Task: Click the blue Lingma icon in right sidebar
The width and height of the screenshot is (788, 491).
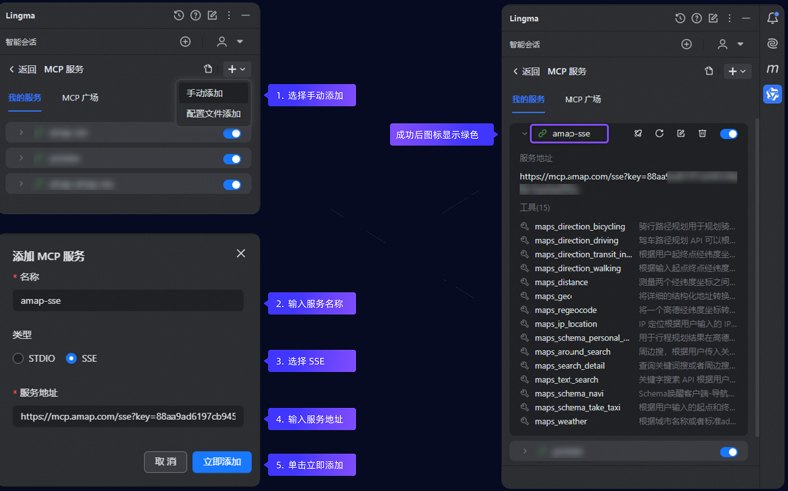Action: pyautogui.click(x=772, y=94)
